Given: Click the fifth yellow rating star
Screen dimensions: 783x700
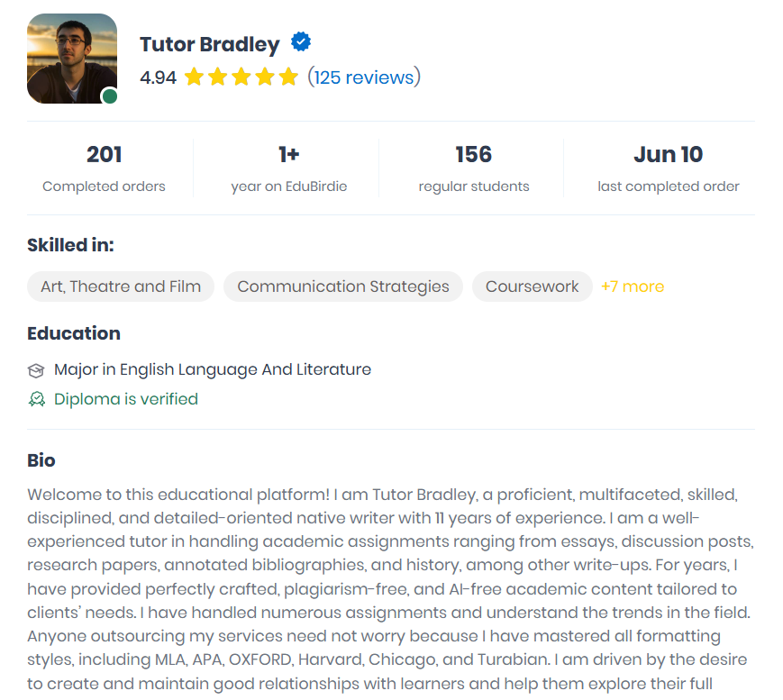Looking at the screenshot, I should pyautogui.click(x=288, y=77).
